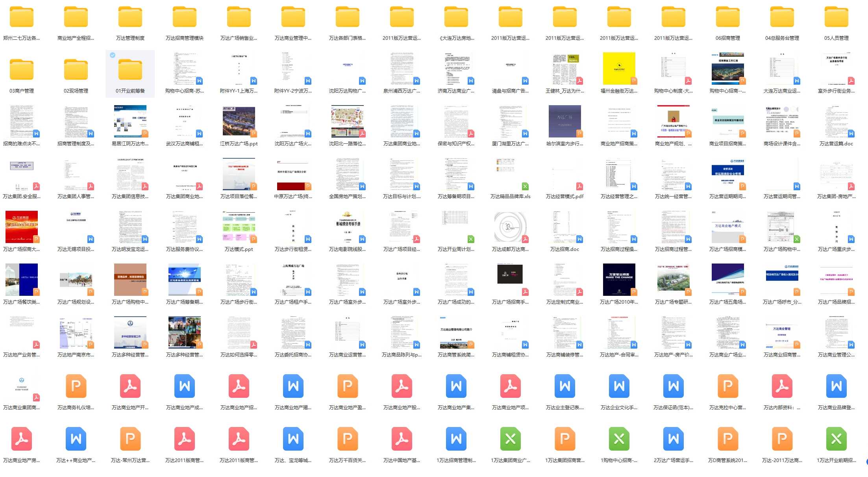Open the 万达商业地产房... PDF file icon

point(22,439)
